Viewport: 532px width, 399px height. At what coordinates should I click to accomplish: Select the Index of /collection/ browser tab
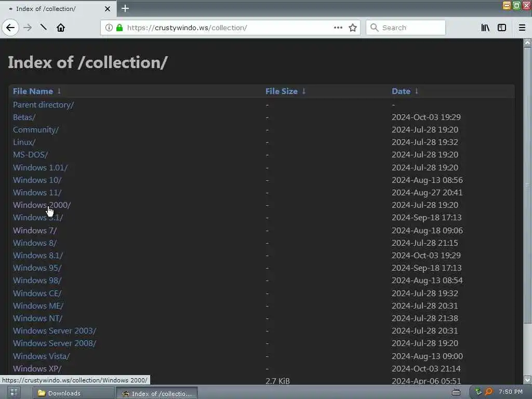[58, 9]
